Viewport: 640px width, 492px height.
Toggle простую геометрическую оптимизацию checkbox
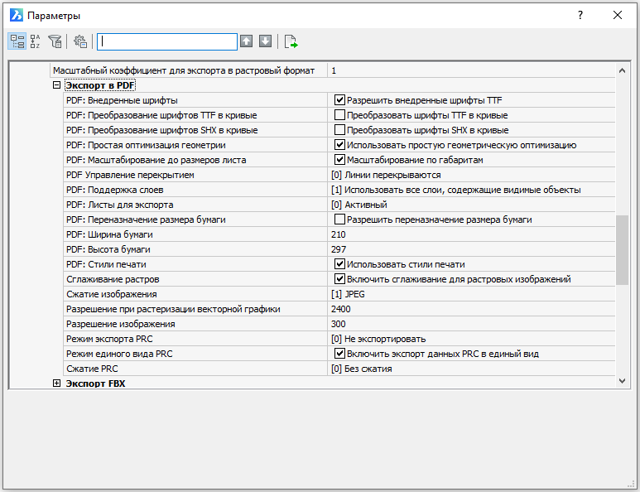(x=340, y=145)
